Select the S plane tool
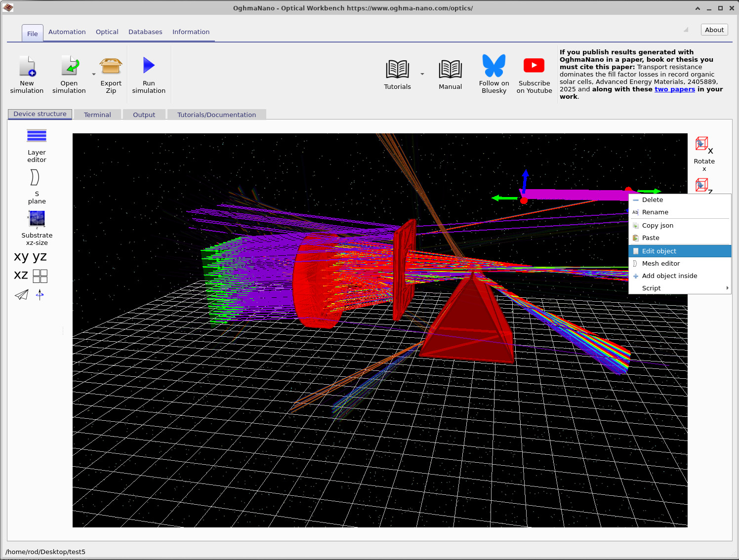The image size is (739, 560). tap(35, 185)
